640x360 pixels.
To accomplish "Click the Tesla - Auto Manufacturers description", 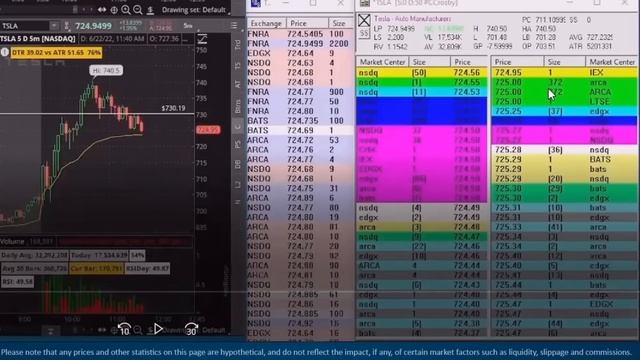I will click(412, 19).
